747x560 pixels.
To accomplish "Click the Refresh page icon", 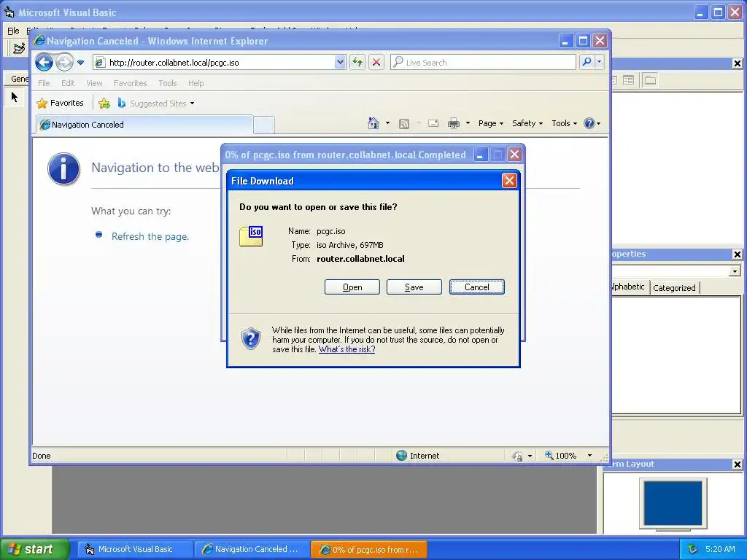I will coord(357,63).
